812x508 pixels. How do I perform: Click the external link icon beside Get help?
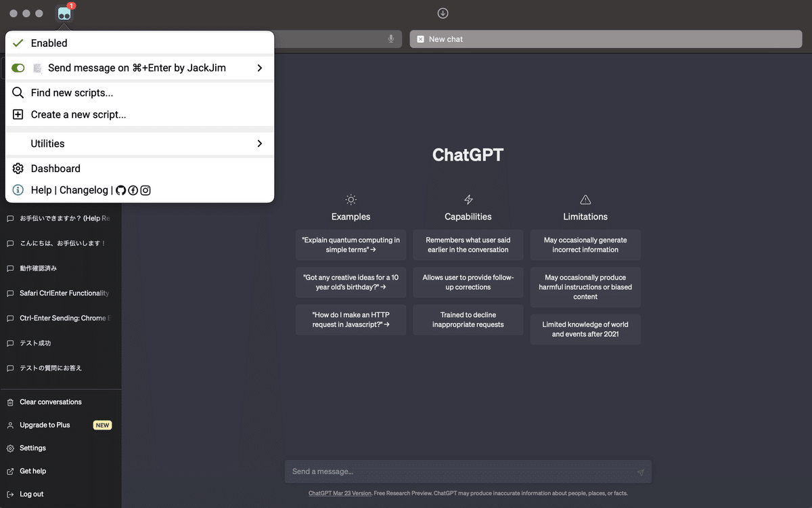pos(10,471)
